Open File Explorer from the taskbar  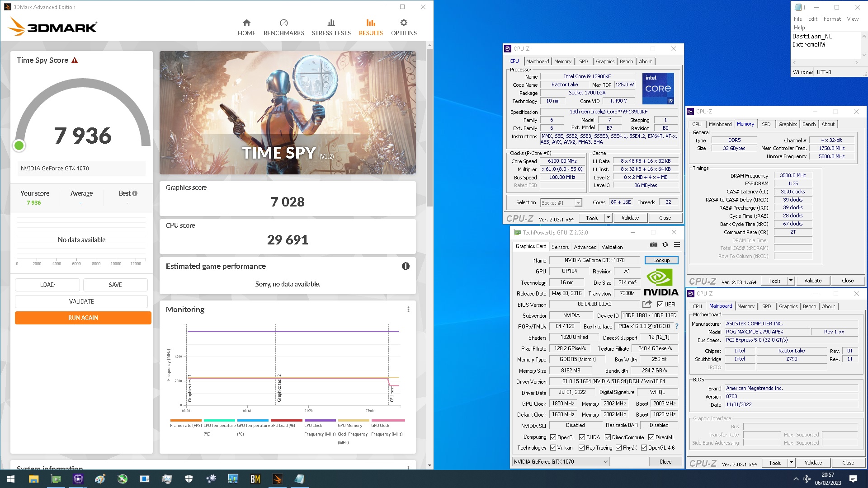(33, 479)
